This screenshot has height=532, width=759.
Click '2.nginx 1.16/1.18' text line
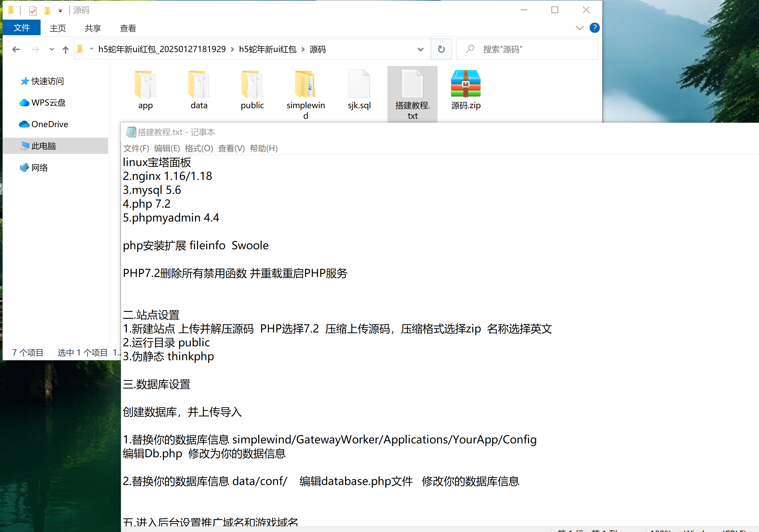pyautogui.click(x=167, y=176)
